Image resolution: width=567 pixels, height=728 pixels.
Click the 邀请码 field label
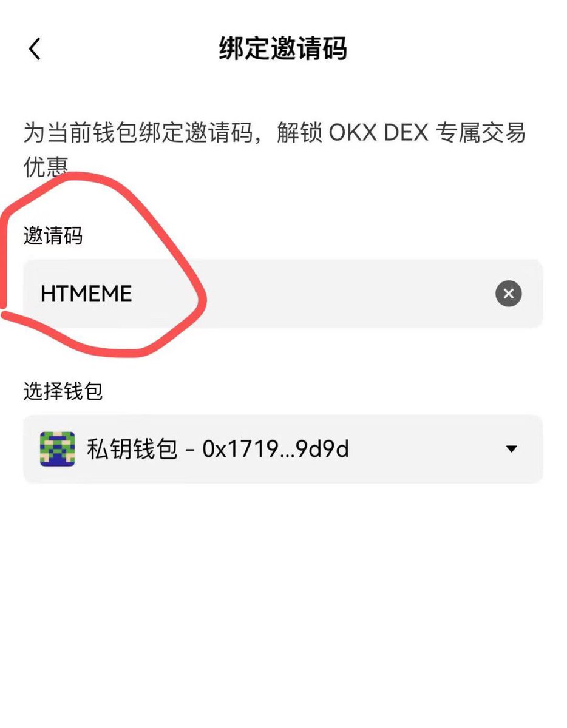pos(53,235)
